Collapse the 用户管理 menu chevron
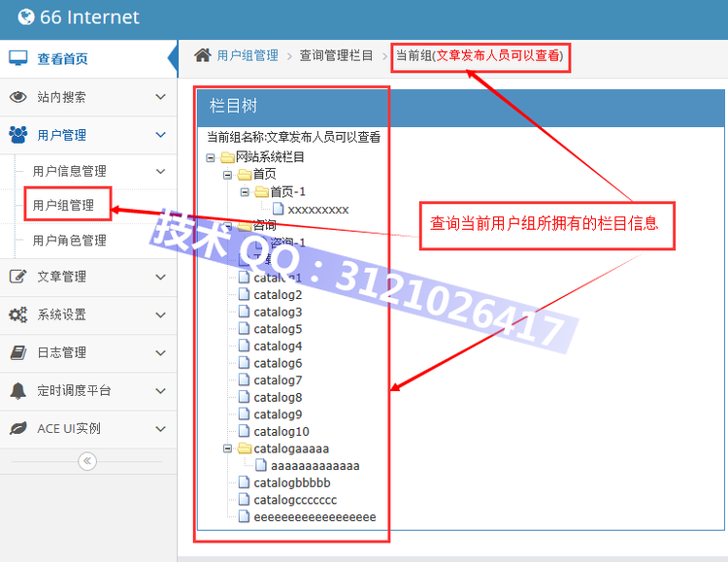728x562 pixels. [x=160, y=135]
